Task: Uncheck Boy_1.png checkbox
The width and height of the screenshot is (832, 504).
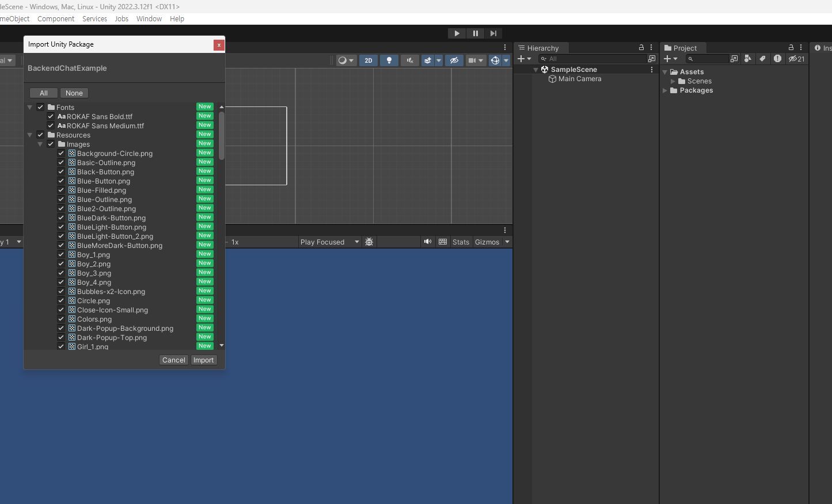Action: click(x=61, y=254)
